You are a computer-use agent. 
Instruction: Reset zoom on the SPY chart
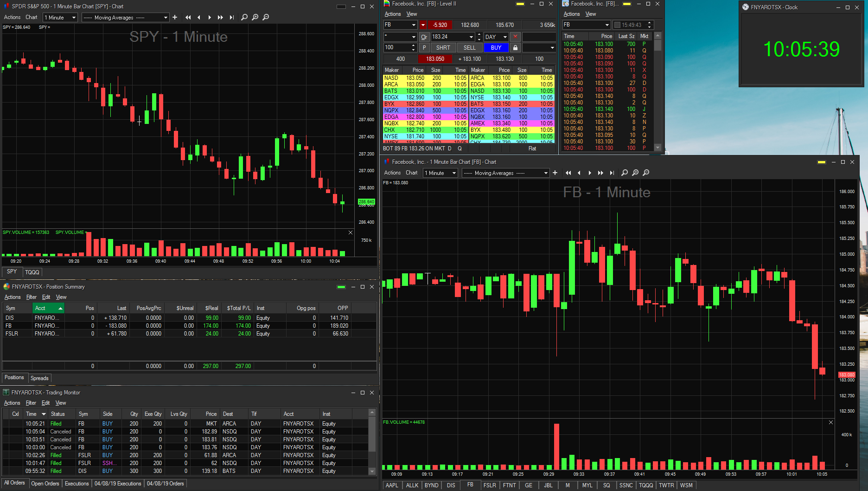(x=244, y=17)
